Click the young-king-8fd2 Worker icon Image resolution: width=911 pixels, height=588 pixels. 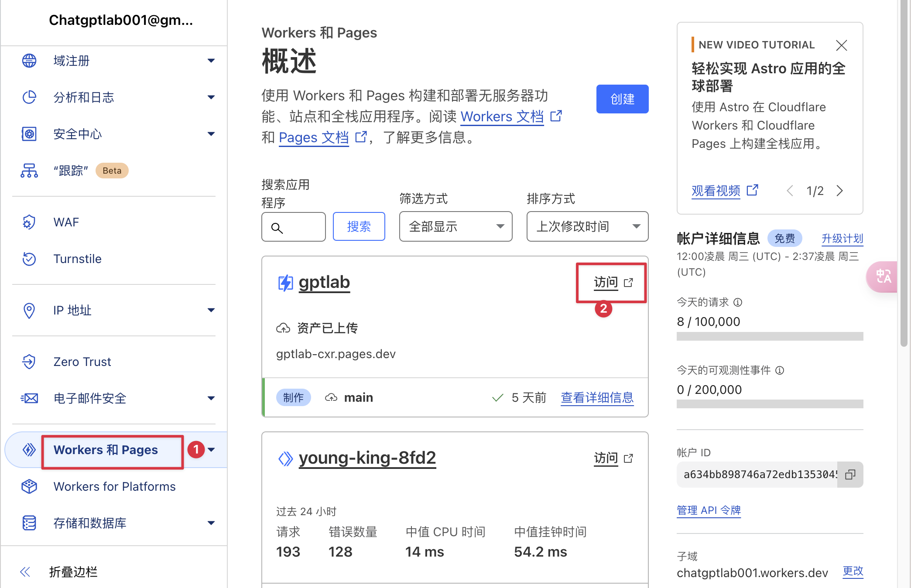click(x=286, y=459)
